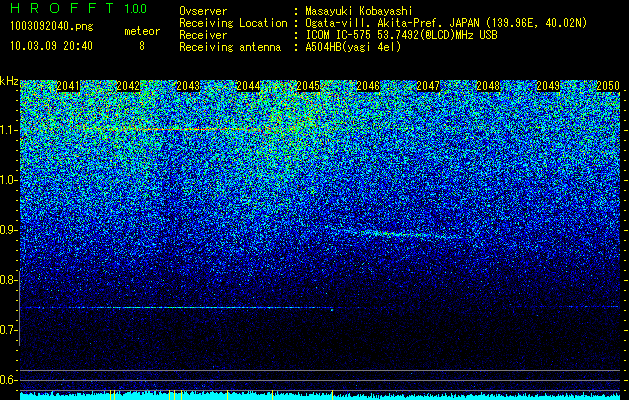The height and width of the screenshot is (400, 629).
Task: Click the Receiving antenna label
Action: click(x=230, y=47)
